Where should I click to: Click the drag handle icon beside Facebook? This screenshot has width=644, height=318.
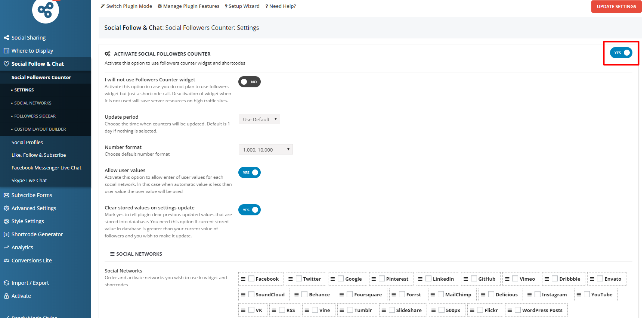(243, 279)
